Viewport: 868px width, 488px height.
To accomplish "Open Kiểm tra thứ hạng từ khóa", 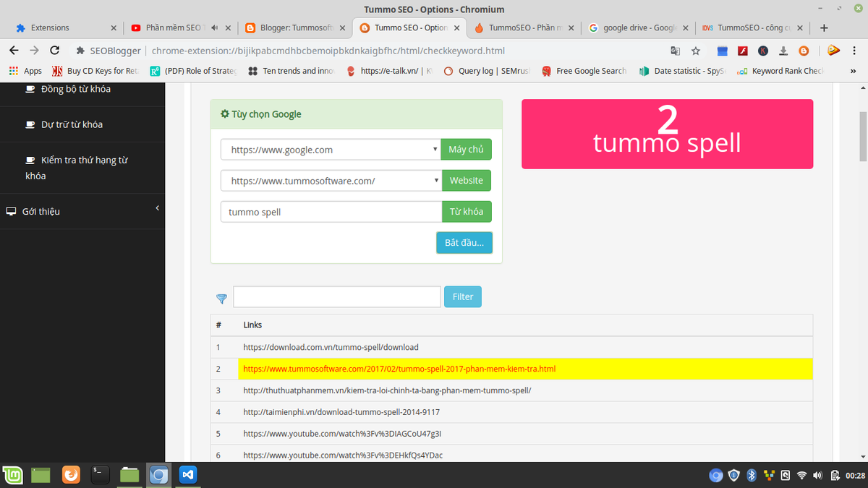I will coord(77,168).
